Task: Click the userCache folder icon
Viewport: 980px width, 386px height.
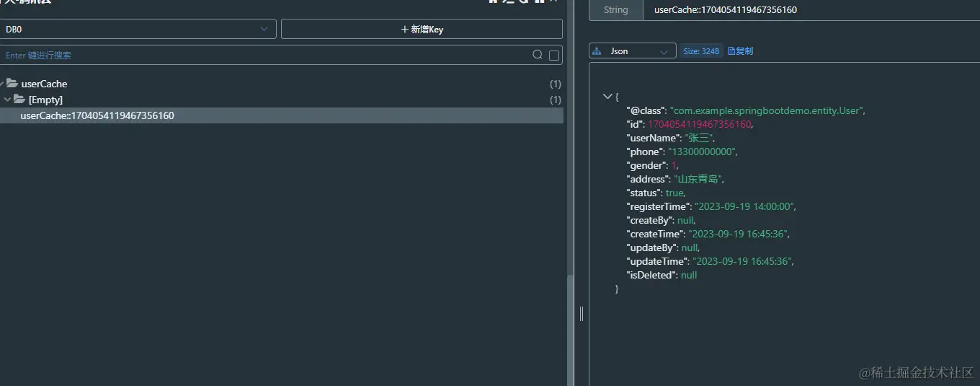Action: click(x=12, y=84)
